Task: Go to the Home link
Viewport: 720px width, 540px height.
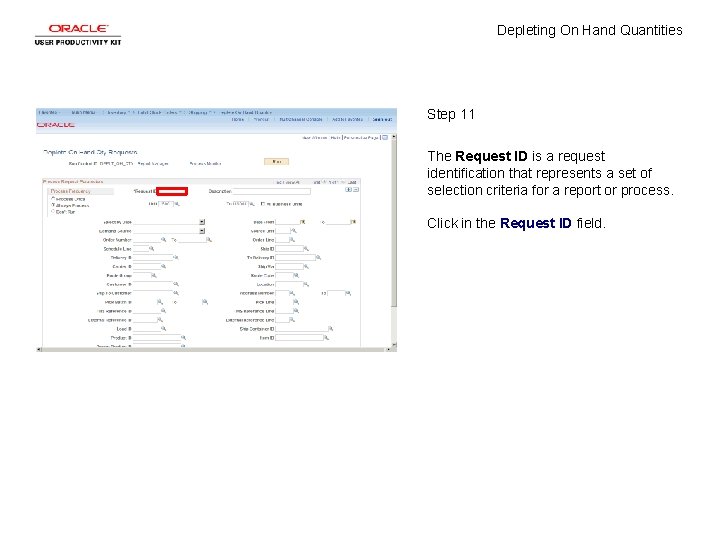Action: click(237, 119)
